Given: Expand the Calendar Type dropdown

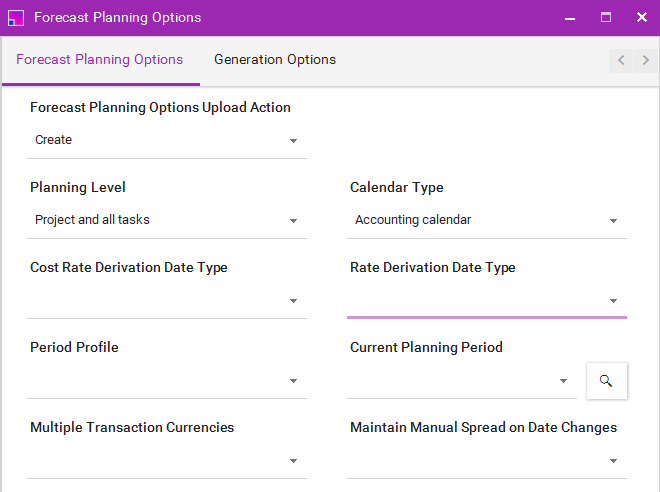Looking at the screenshot, I should [487, 220].
